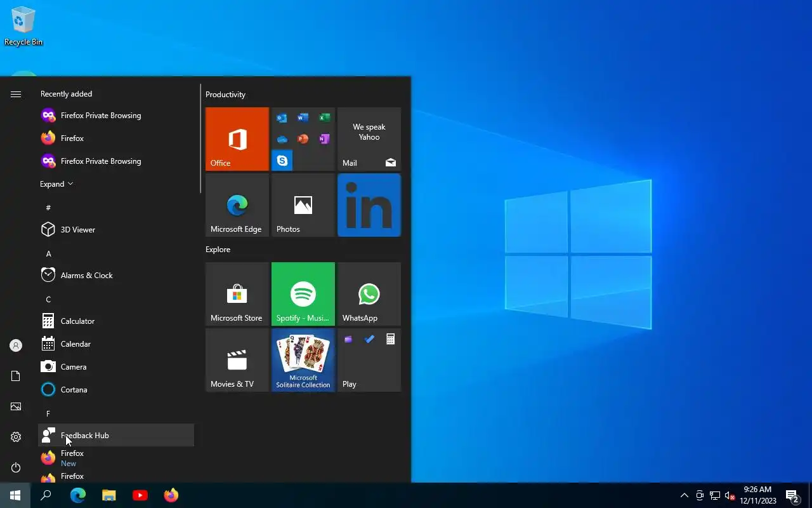Click the A letter header in app list
This screenshot has width=812, height=508.
coord(116,253)
